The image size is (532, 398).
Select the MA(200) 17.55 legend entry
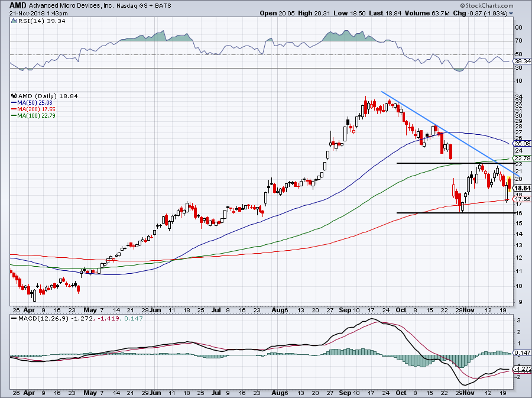point(33,109)
